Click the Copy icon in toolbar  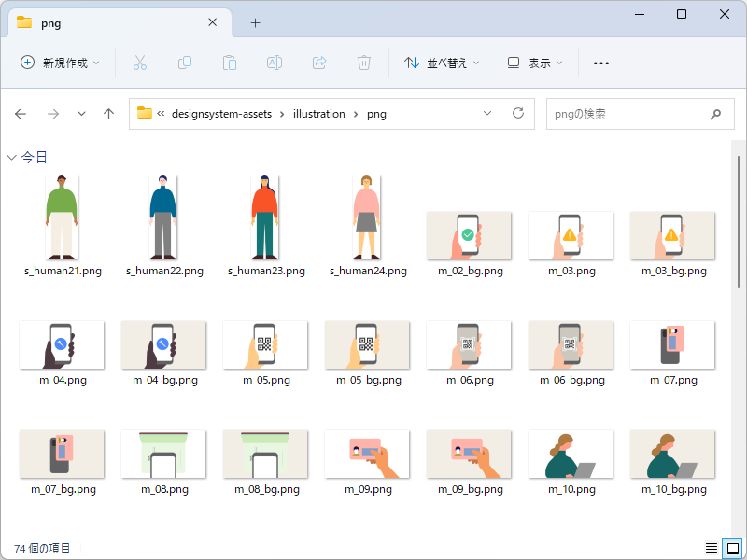pyautogui.click(x=184, y=63)
